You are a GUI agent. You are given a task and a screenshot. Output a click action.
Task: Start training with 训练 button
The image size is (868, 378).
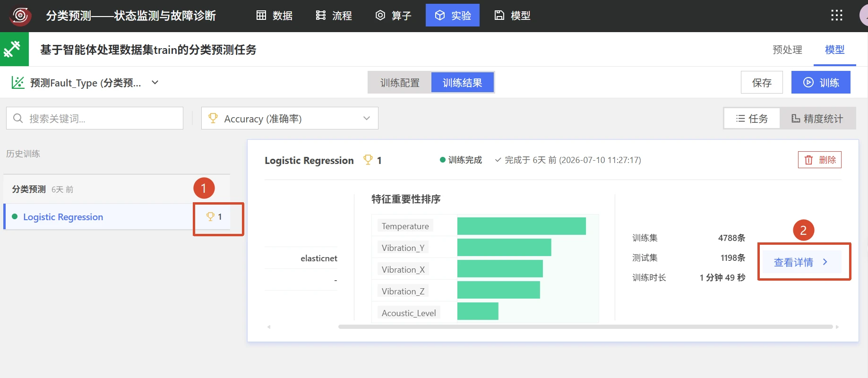coord(821,83)
